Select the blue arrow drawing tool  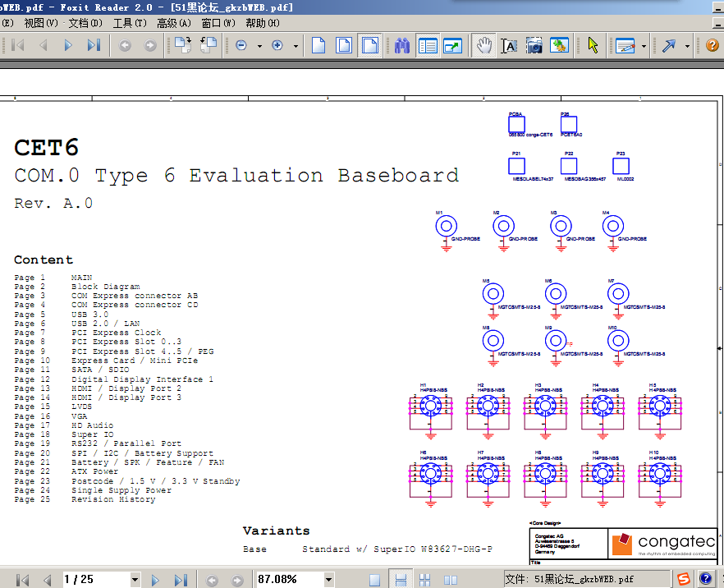(x=668, y=45)
